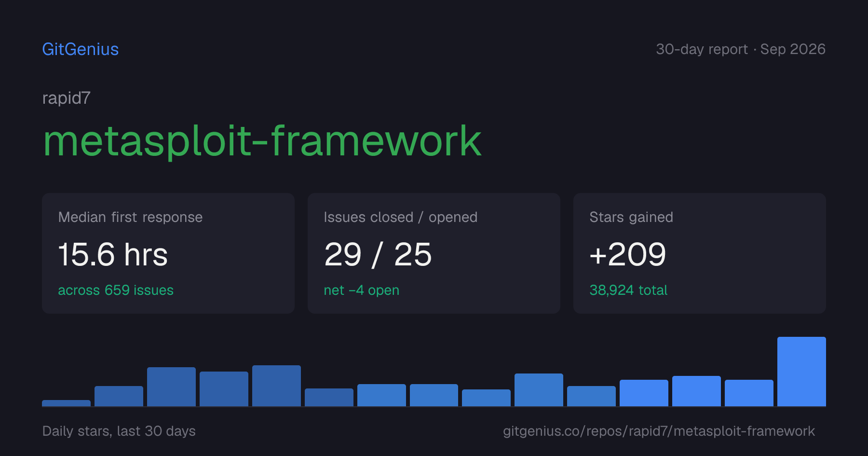
Task: Select the tenth bar of daily stars chart
Action: [x=539, y=390]
